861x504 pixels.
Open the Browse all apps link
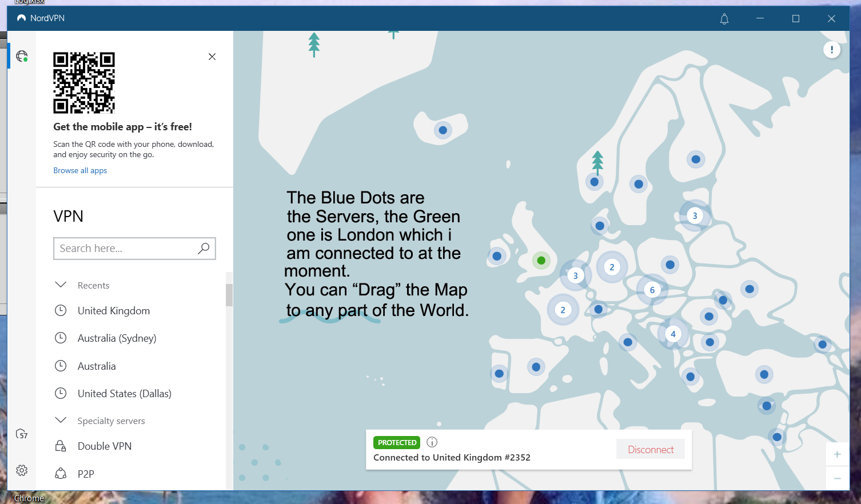(80, 170)
